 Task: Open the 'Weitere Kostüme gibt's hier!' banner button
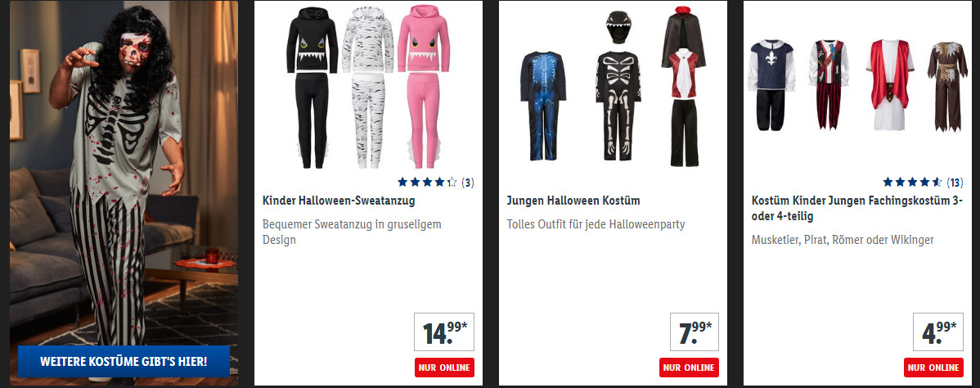click(124, 362)
